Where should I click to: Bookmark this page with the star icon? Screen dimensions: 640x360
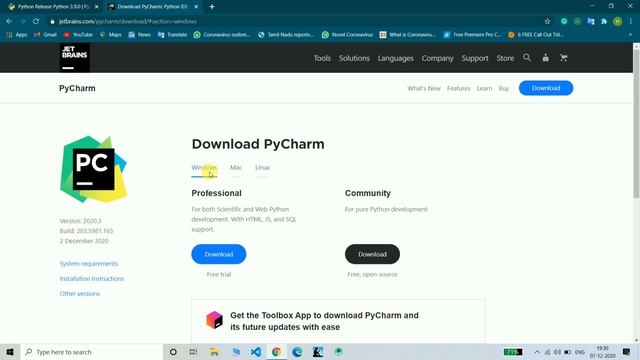pyautogui.click(x=547, y=21)
